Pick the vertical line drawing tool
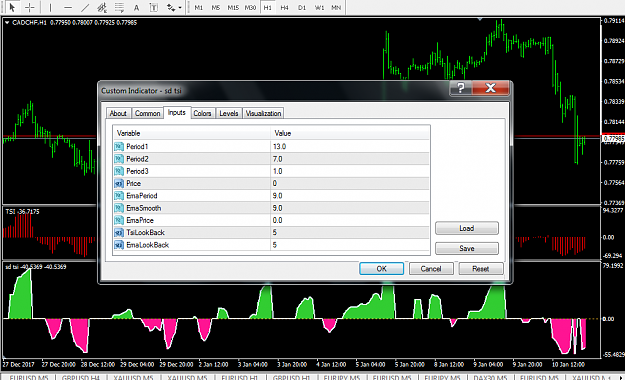Screen dimensions: 625x380 pos(50,7)
